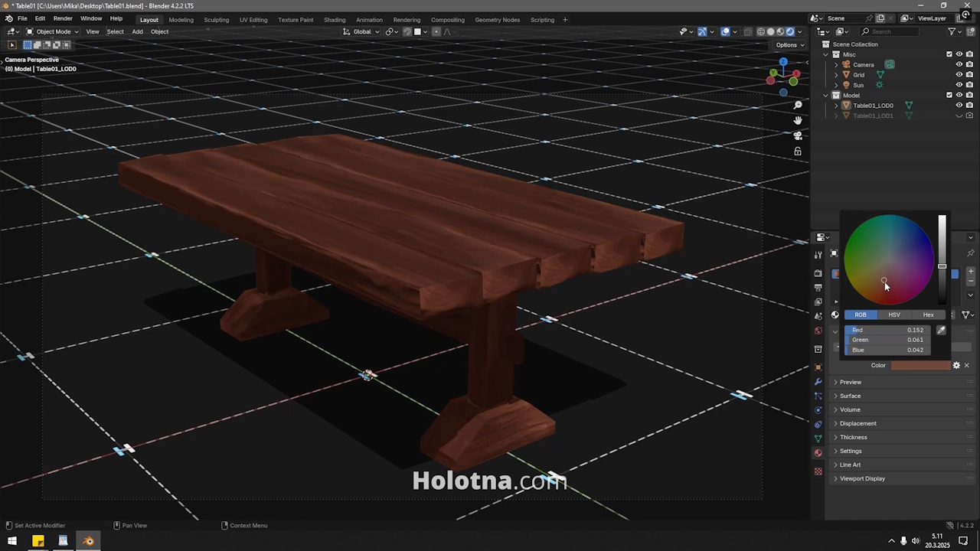Switch to the UV Editing workspace tab
The height and width of the screenshot is (551, 980).
253,20
